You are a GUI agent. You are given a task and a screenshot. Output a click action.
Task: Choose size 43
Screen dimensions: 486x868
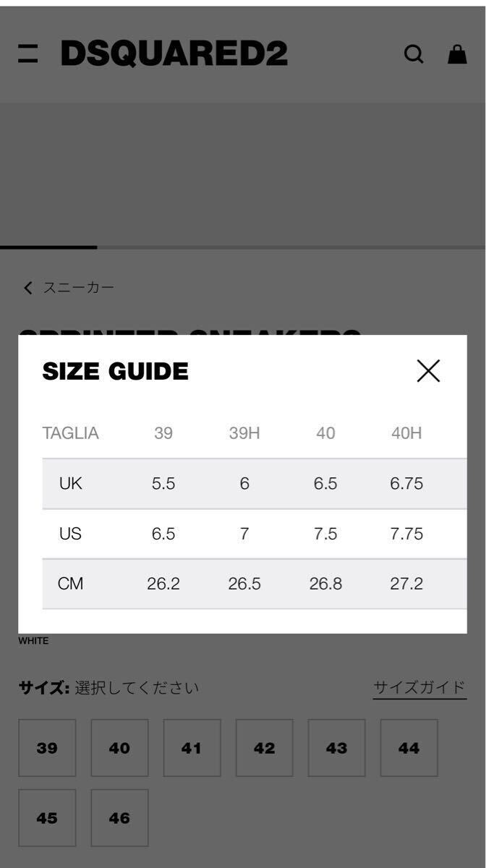pos(336,748)
